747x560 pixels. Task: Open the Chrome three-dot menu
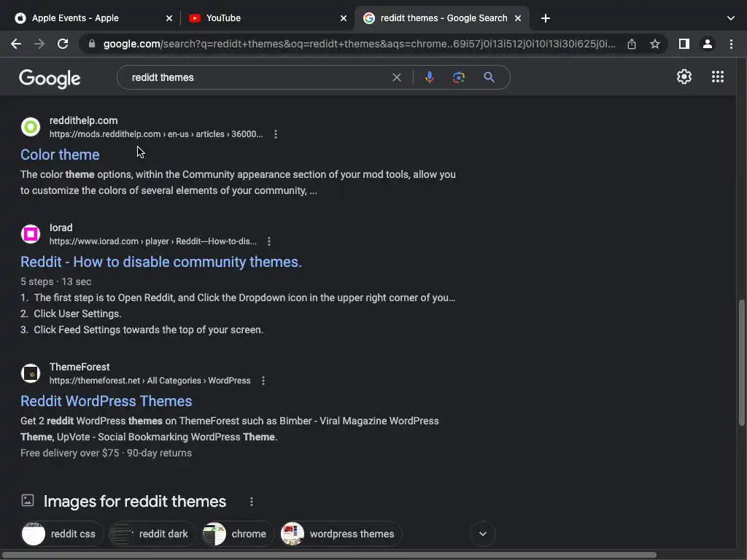tap(731, 44)
